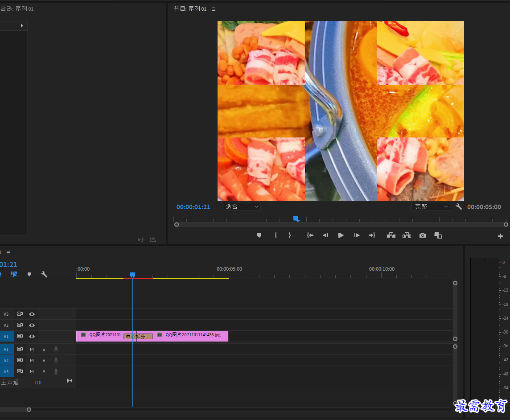
Task: Click Program monitor zoom scrollbar right handle
Action: (506, 224)
